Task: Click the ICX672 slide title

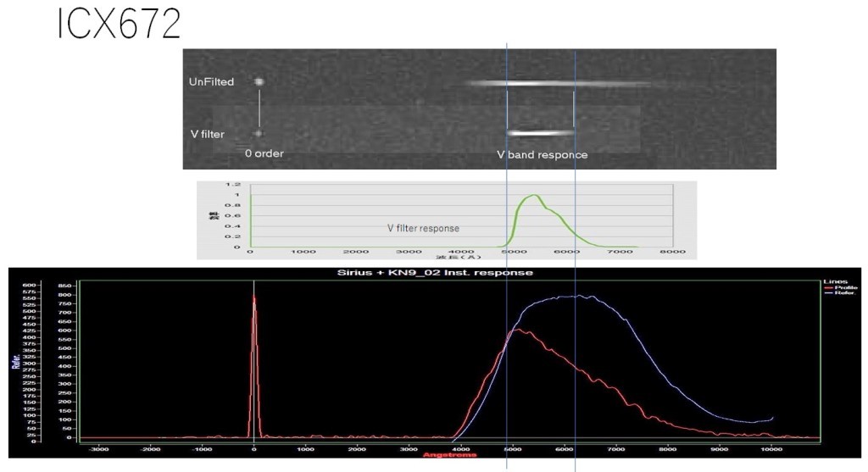Action: (119, 25)
